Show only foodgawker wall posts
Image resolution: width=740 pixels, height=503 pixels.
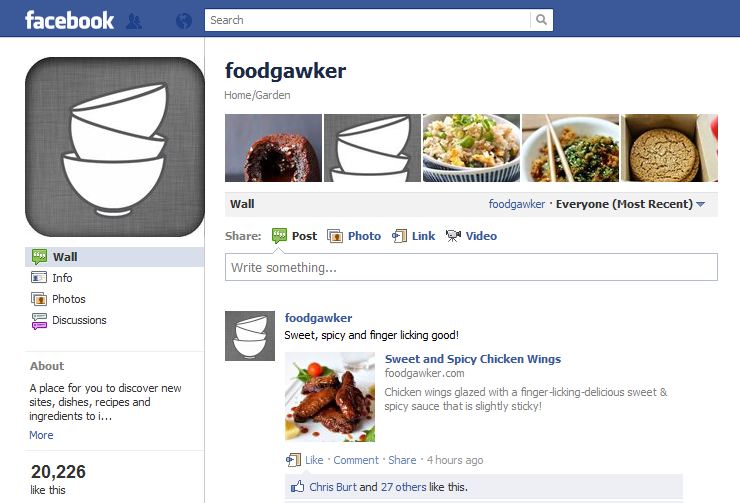[x=517, y=204]
